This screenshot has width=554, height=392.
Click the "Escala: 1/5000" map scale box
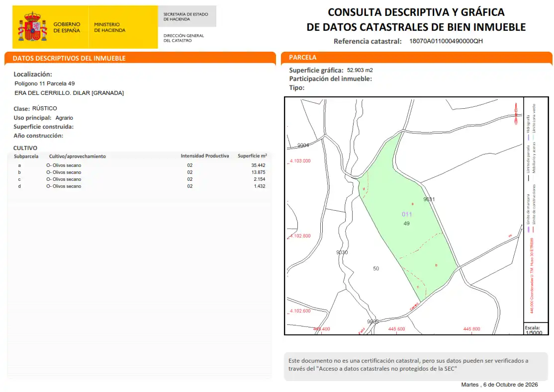coord(536,329)
